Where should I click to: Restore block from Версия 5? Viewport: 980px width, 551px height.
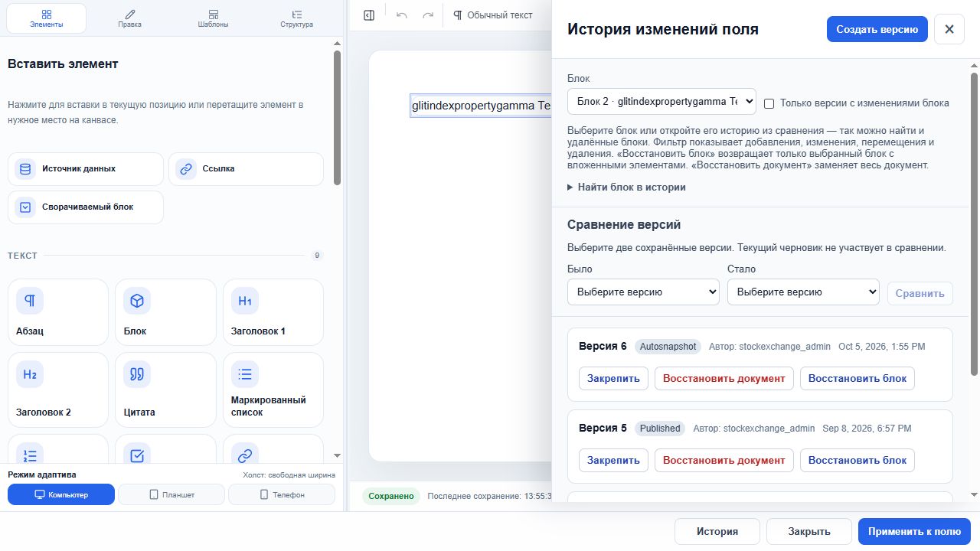[857, 460]
